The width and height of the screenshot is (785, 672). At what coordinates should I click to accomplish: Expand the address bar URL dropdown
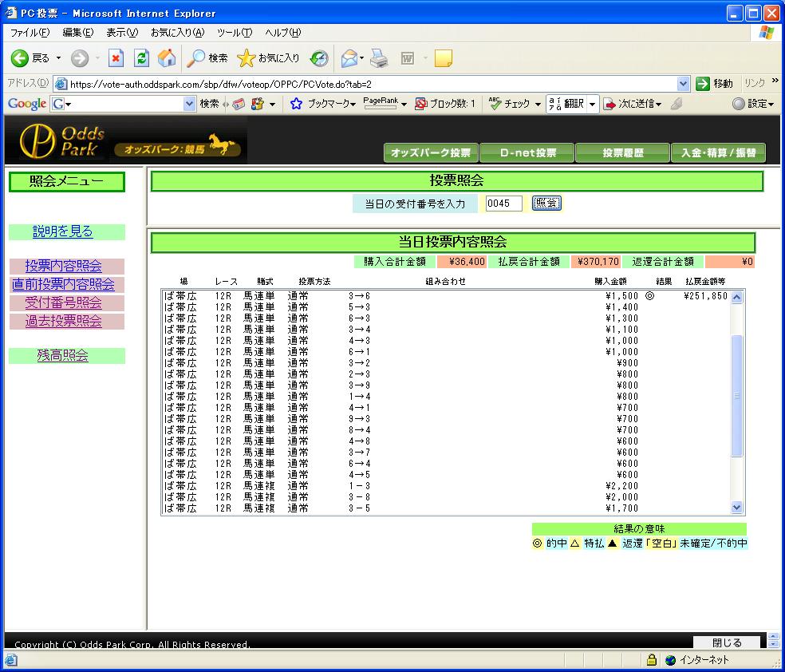coord(683,84)
